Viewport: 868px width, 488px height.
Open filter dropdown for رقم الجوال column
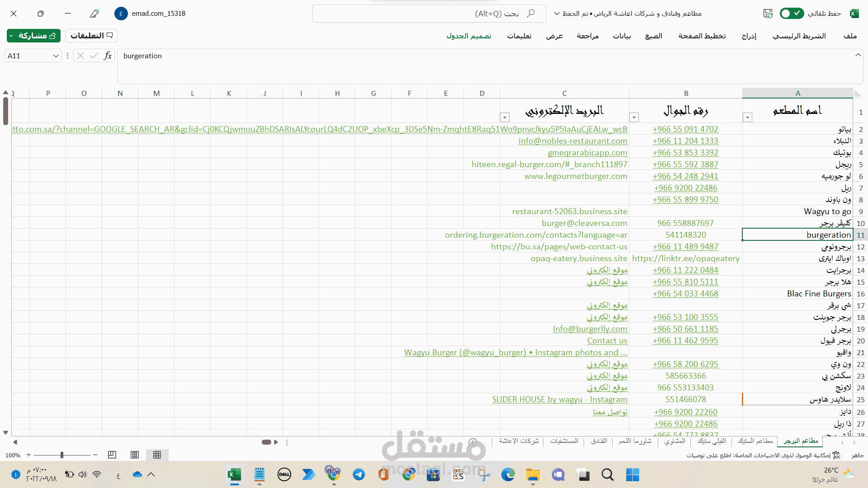pos(634,117)
